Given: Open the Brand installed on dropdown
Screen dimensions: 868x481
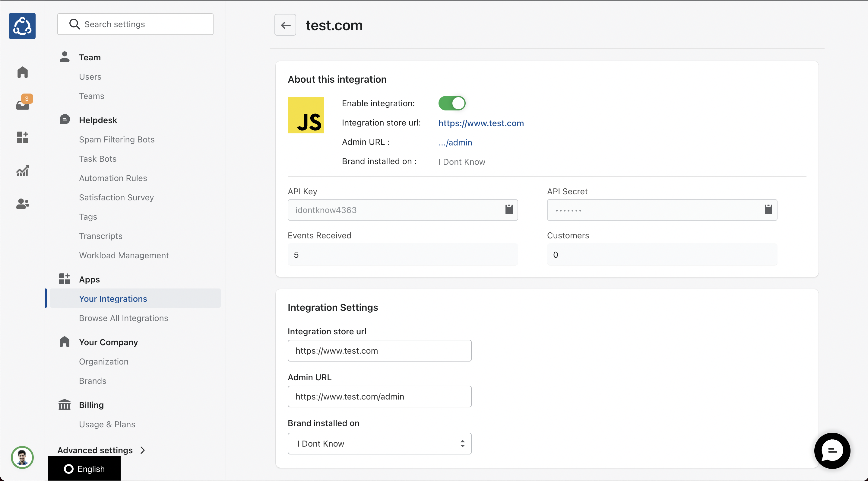Looking at the screenshot, I should (379, 444).
